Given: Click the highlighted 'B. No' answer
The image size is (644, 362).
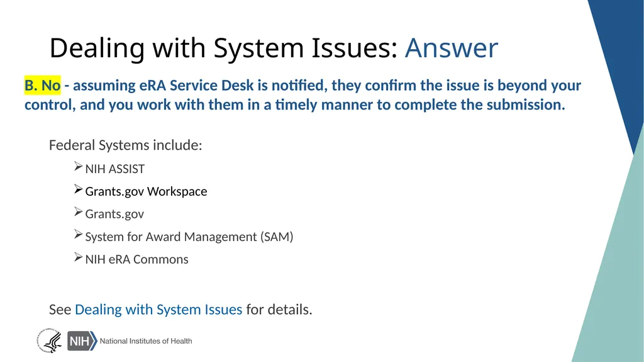Looking at the screenshot, I should tap(42, 85).
